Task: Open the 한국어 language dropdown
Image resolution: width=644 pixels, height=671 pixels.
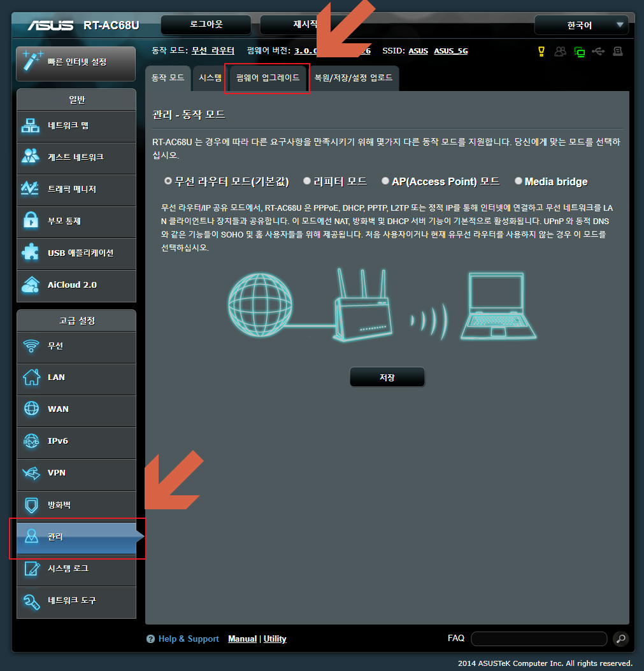Action: 581,25
